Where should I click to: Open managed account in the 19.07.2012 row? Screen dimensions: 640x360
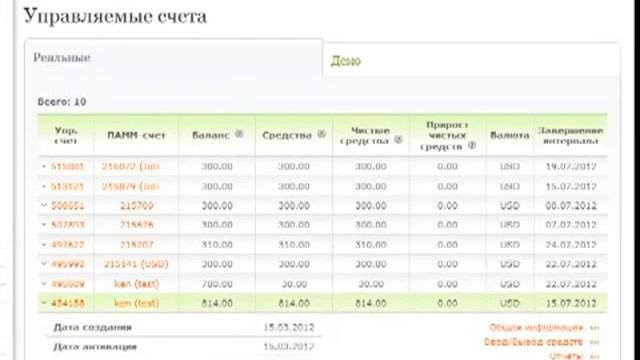[x=67, y=167]
